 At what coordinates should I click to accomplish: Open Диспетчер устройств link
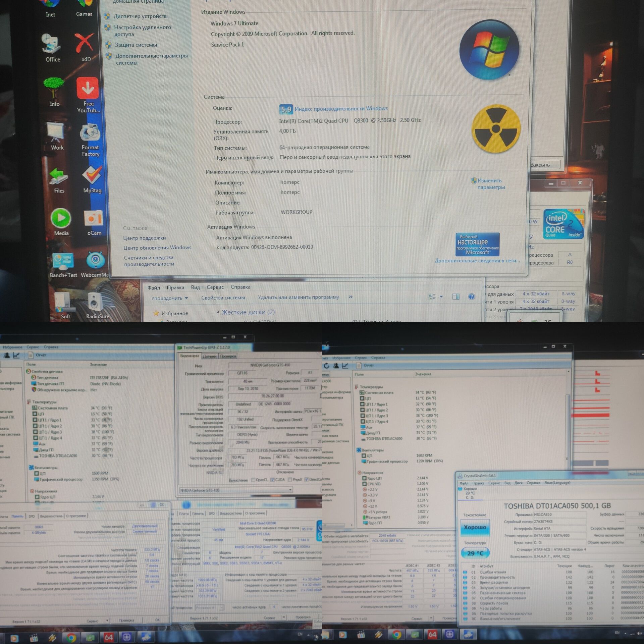point(140,16)
